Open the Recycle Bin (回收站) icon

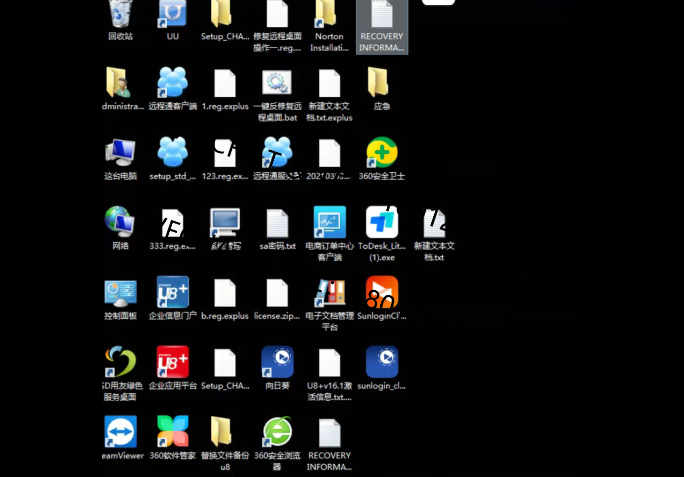[x=120, y=14]
